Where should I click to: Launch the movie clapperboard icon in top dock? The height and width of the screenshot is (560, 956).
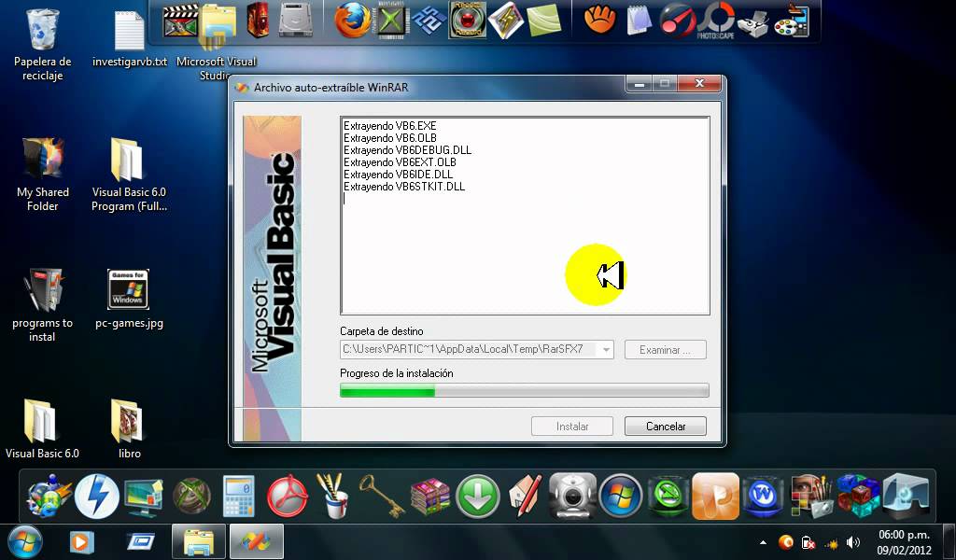coord(180,21)
